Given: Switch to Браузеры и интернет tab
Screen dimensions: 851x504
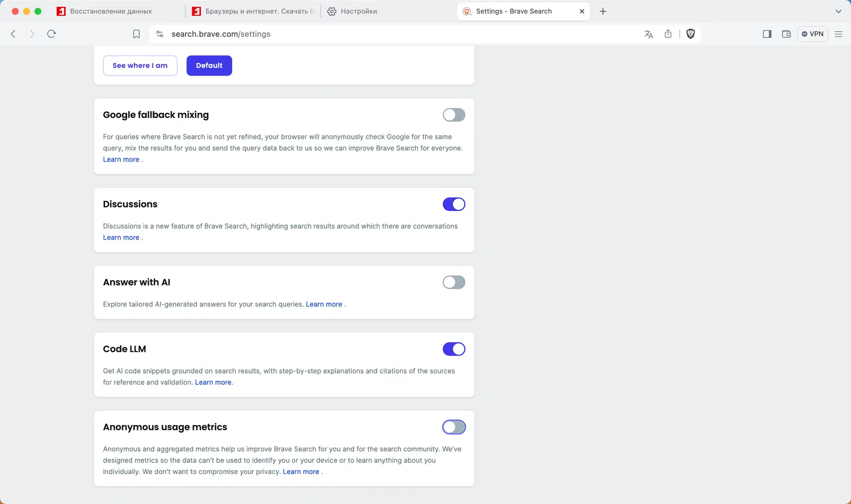Looking at the screenshot, I should 253,11.
